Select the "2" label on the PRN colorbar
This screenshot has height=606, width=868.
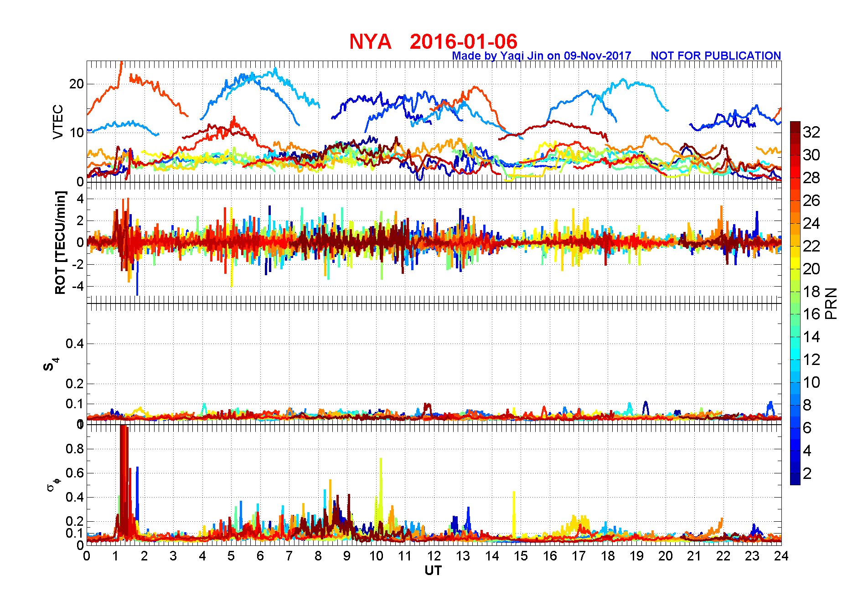[807, 473]
